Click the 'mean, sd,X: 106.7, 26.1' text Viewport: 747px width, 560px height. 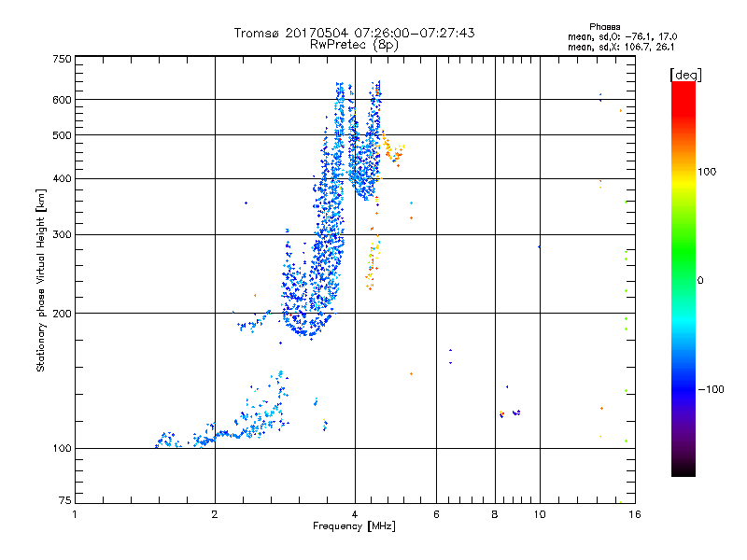pyautogui.click(x=621, y=47)
